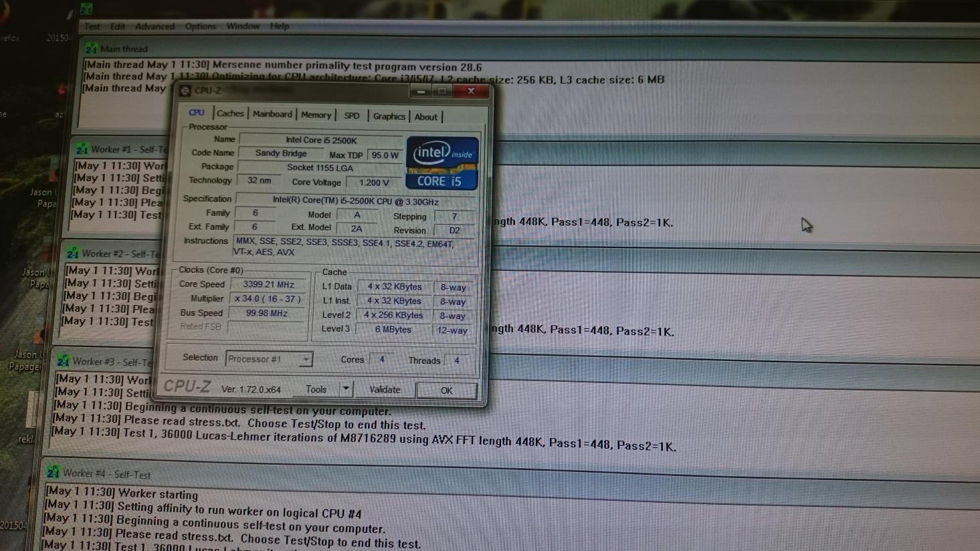The height and width of the screenshot is (551, 980).
Task: Switch to the Caches tab in CPU-Z
Action: click(230, 114)
